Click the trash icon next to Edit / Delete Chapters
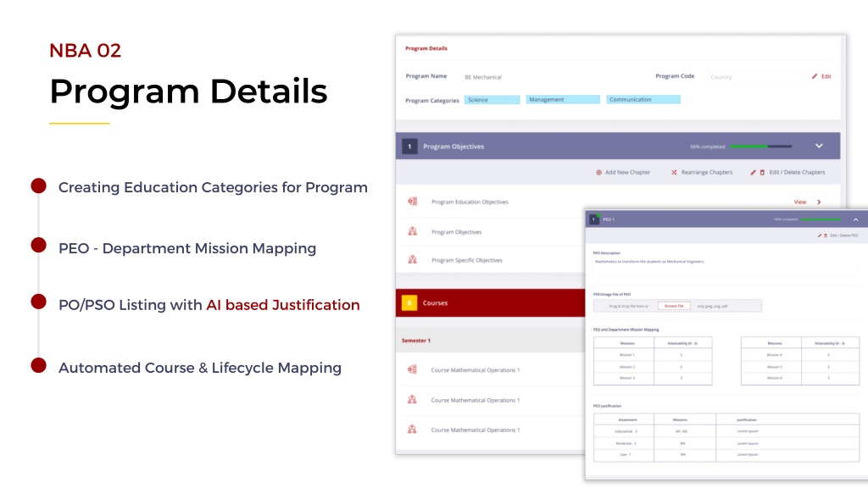This screenshot has width=868, height=488. [x=762, y=173]
